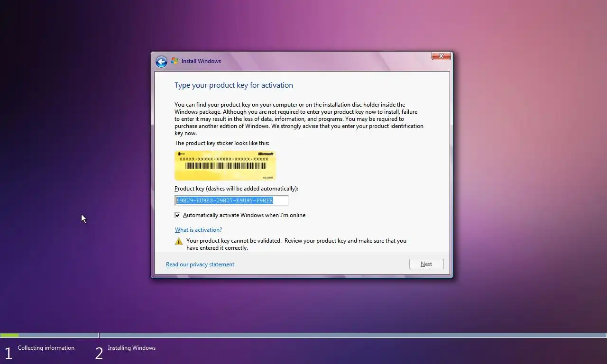Screen dimensions: 607x364
Task: Click the Install Windows title text
Action: (201, 61)
